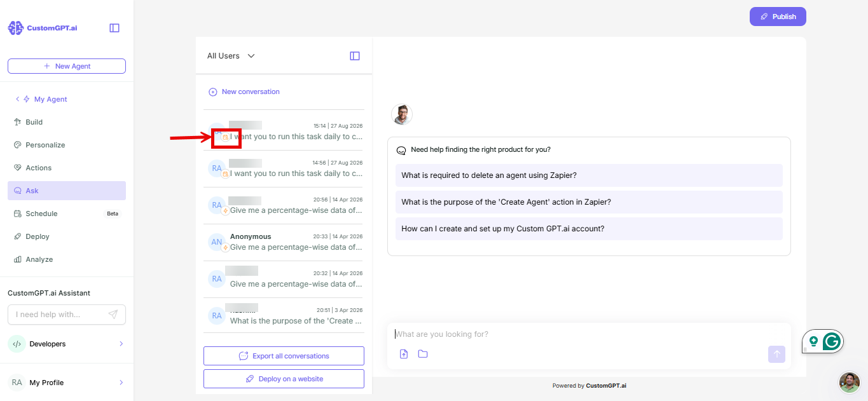
Task: Click the AN avatar of the Anonymous conversation
Action: (x=217, y=241)
